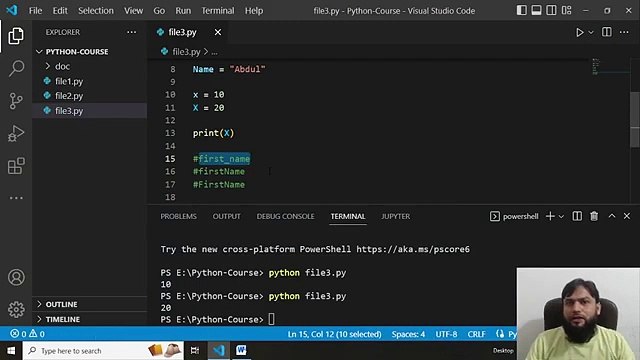Open the View menu
This screenshot has width=640, height=360.
click(133, 11)
